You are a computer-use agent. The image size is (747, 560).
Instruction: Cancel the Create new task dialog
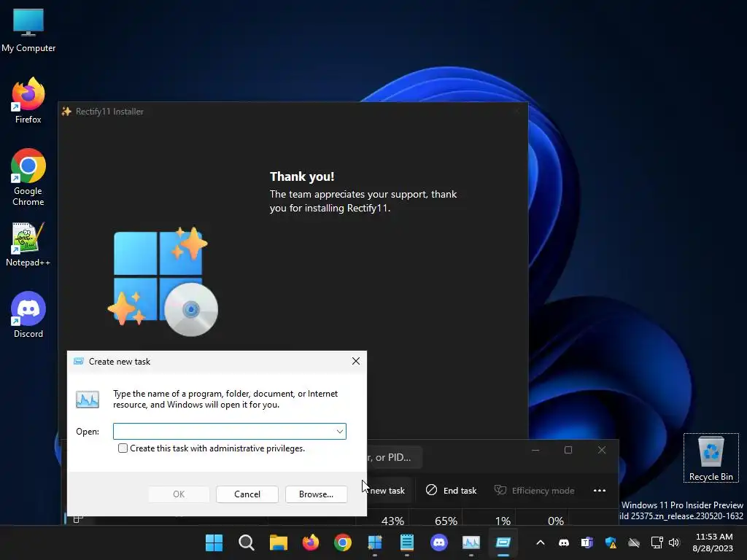[x=247, y=494]
